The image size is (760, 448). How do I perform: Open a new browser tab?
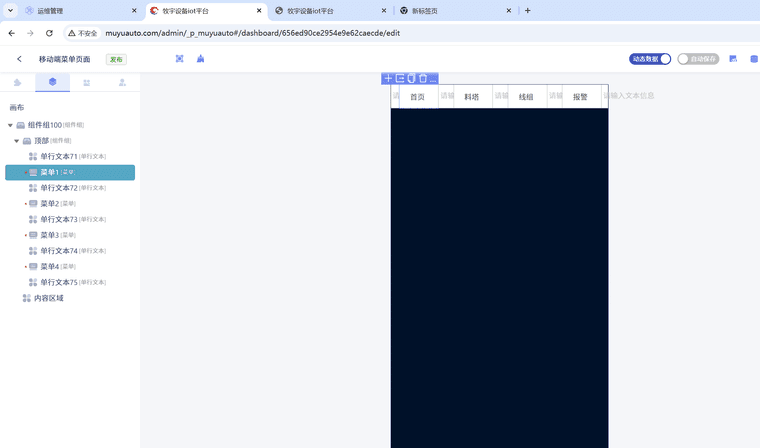(527, 10)
